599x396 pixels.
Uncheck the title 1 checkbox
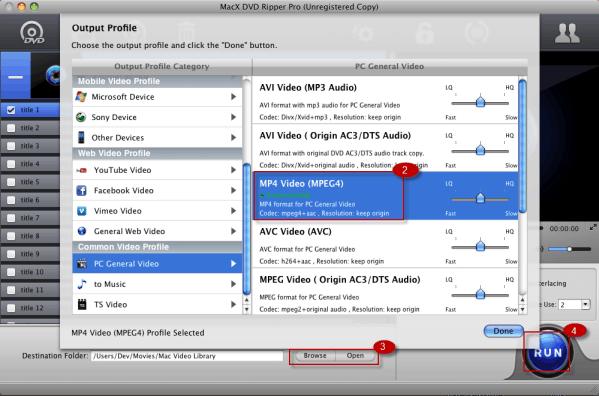point(11,110)
